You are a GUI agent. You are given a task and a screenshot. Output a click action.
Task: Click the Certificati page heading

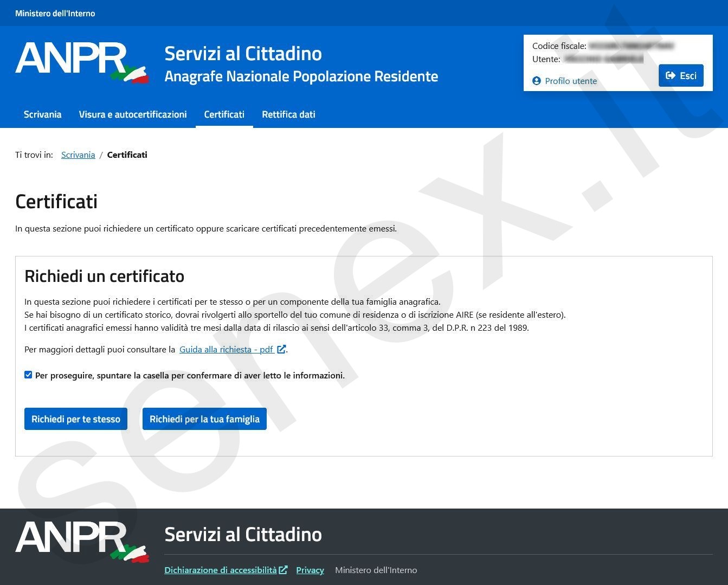pyautogui.click(x=56, y=201)
